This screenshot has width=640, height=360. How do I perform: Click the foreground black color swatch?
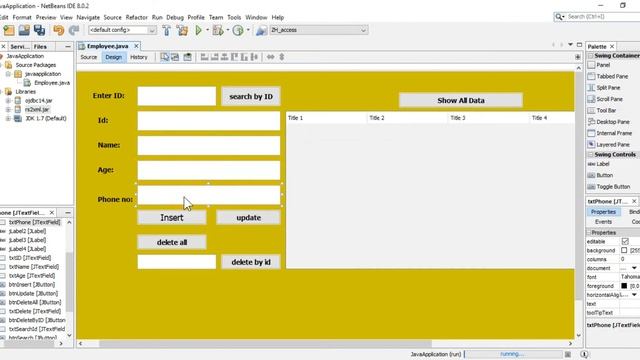point(624,286)
